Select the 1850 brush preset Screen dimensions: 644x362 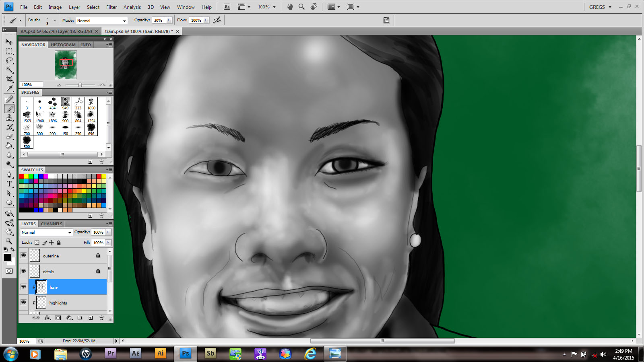(91, 103)
